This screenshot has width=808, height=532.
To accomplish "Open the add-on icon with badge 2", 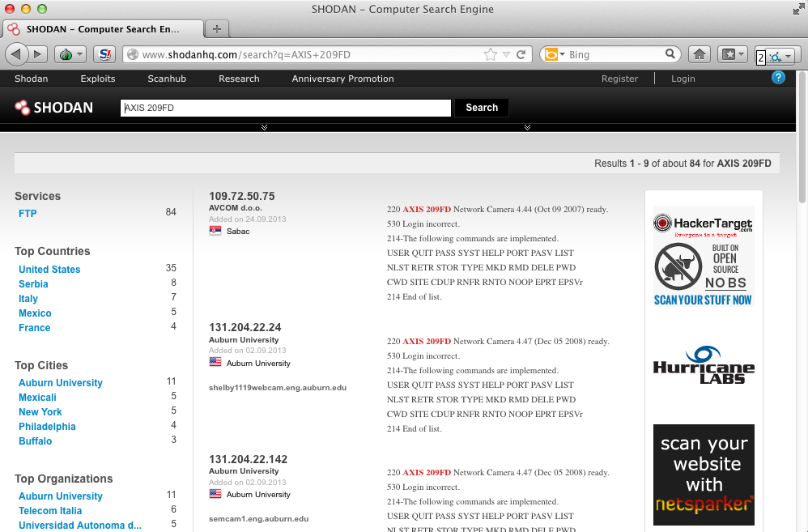I will 778,56.
